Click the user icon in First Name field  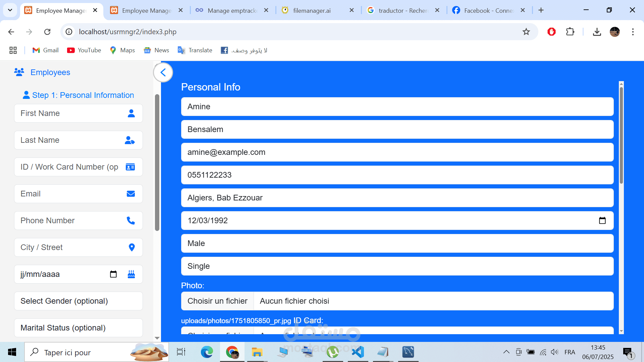pyautogui.click(x=131, y=113)
